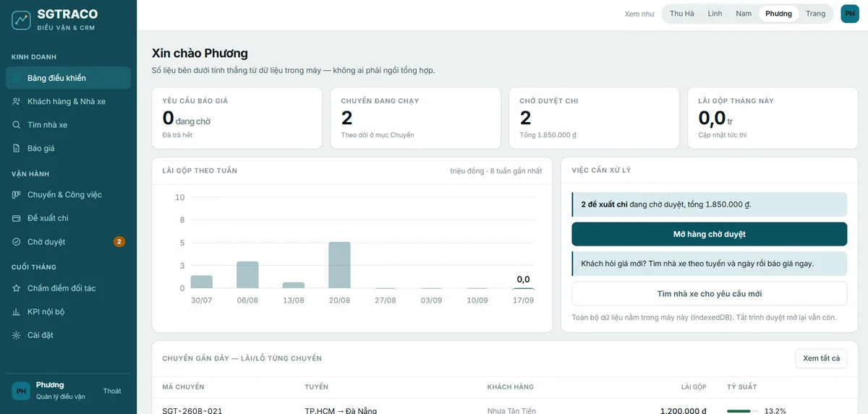Click the MÃ CHUYẾN column header

point(183,387)
